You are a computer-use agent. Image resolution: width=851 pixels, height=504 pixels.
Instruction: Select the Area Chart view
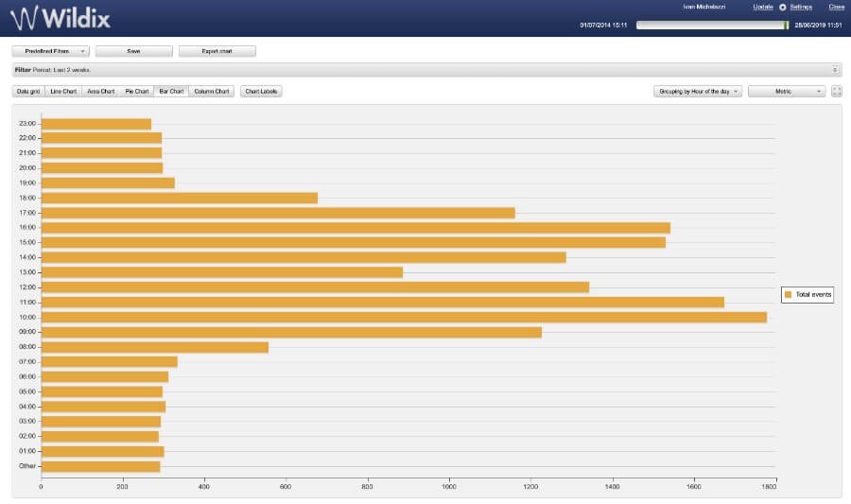(100, 92)
